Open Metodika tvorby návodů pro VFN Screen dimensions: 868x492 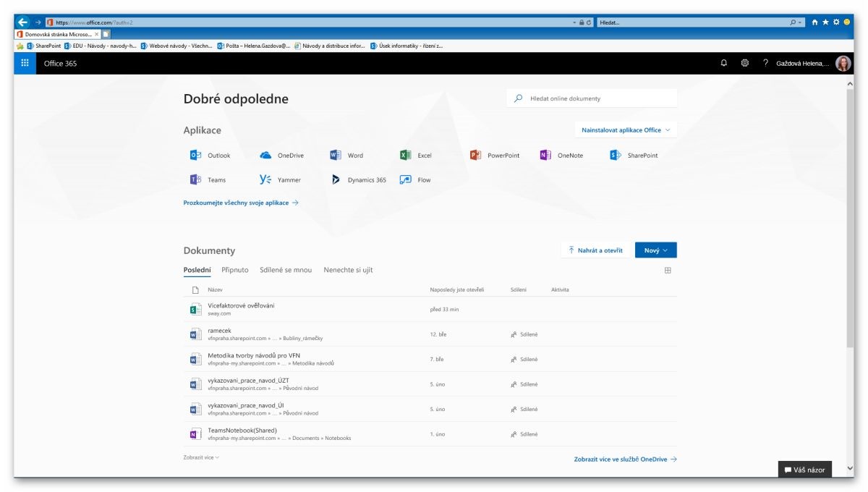pos(254,355)
